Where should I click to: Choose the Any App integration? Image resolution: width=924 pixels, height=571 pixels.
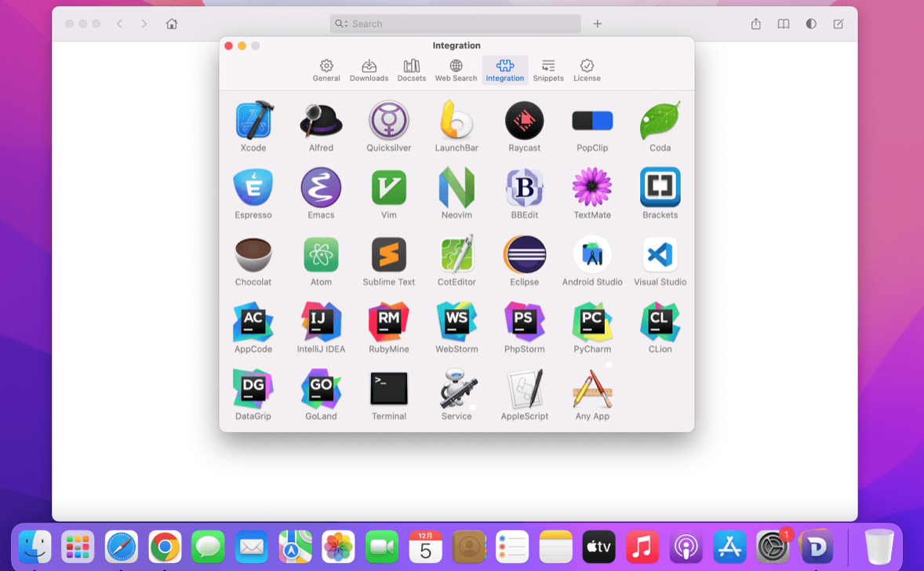coord(592,389)
